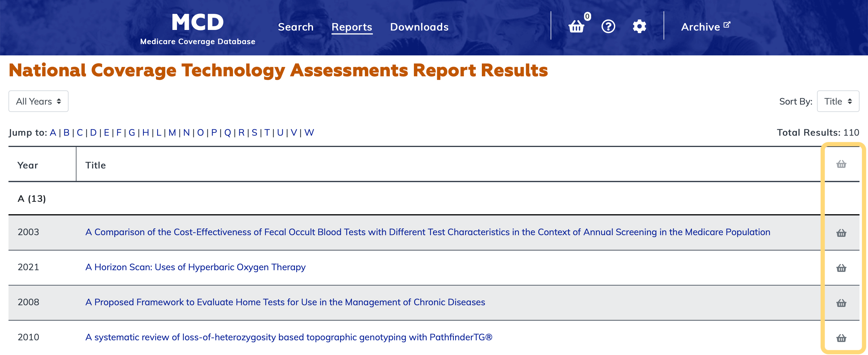This screenshot has height=355, width=868.
Task: Expand the Sort By Title dropdown
Action: 838,101
